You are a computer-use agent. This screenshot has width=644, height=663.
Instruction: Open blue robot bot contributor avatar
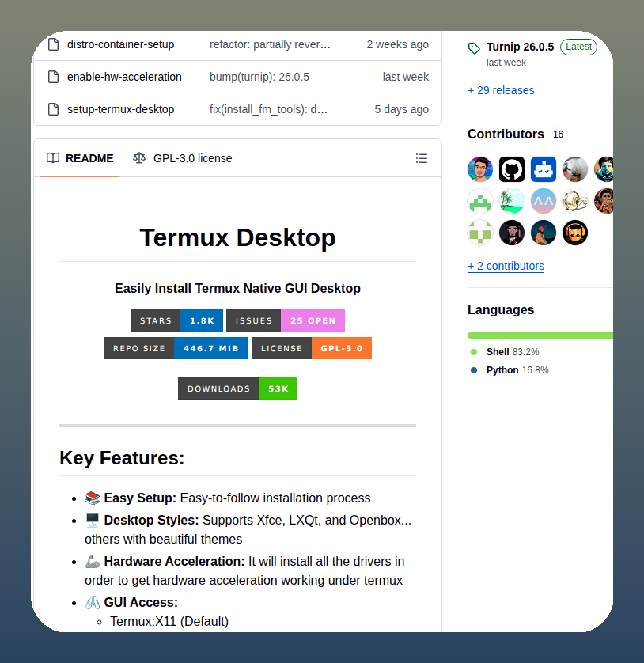coord(544,169)
